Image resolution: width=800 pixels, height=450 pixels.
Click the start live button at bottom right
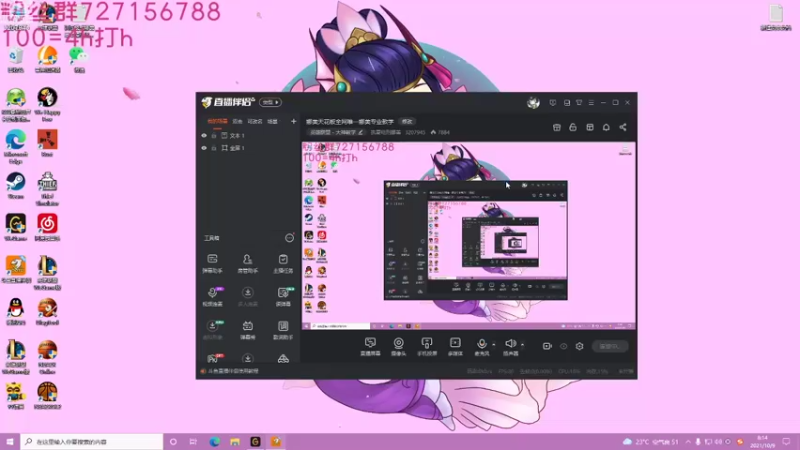tap(610, 346)
